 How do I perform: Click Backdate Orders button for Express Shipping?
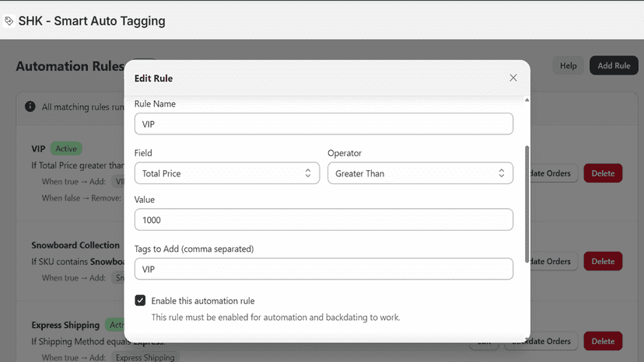541,341
